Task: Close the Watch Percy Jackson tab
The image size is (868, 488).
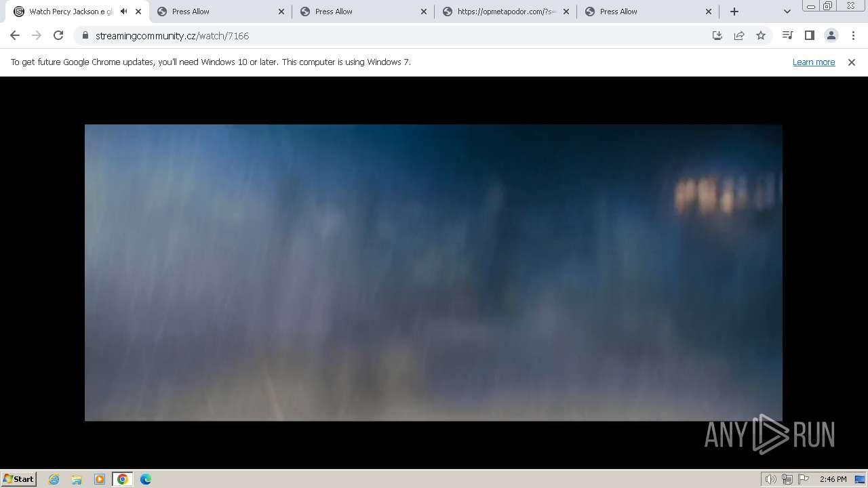Action: click(138, 12)
